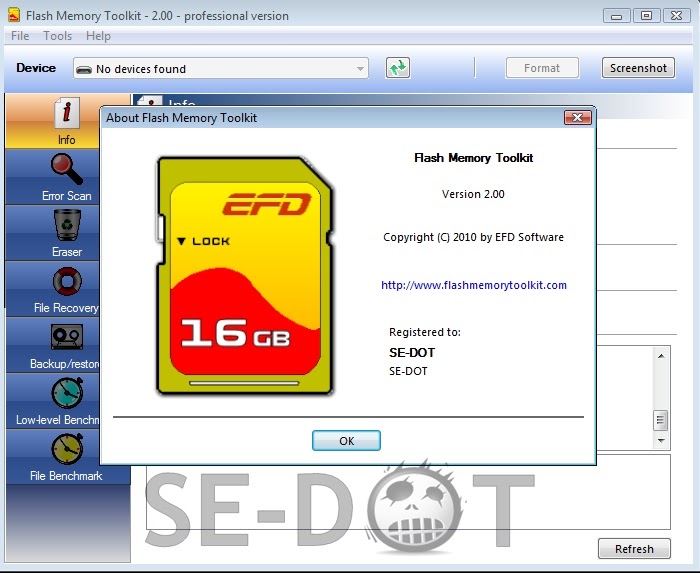Screen dimensions: 700x573
Task: Click the Registered to label
Action: [425, 332]
